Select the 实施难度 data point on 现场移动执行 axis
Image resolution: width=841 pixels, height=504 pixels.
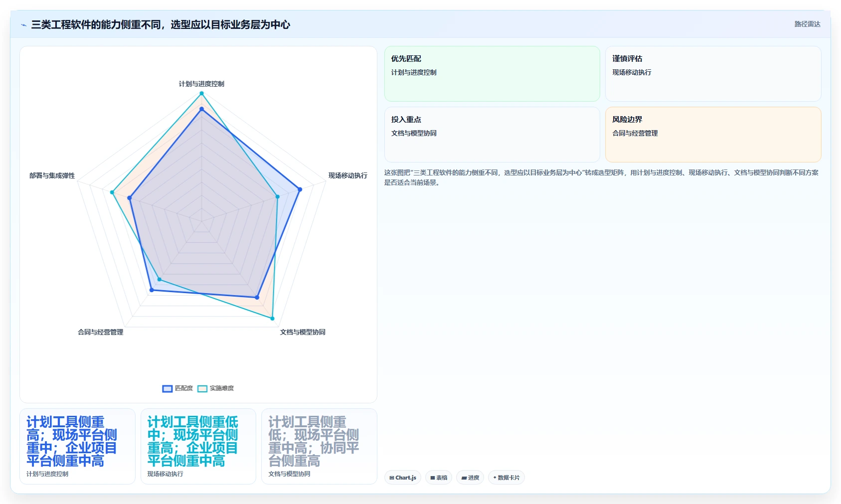click(278, 197)
